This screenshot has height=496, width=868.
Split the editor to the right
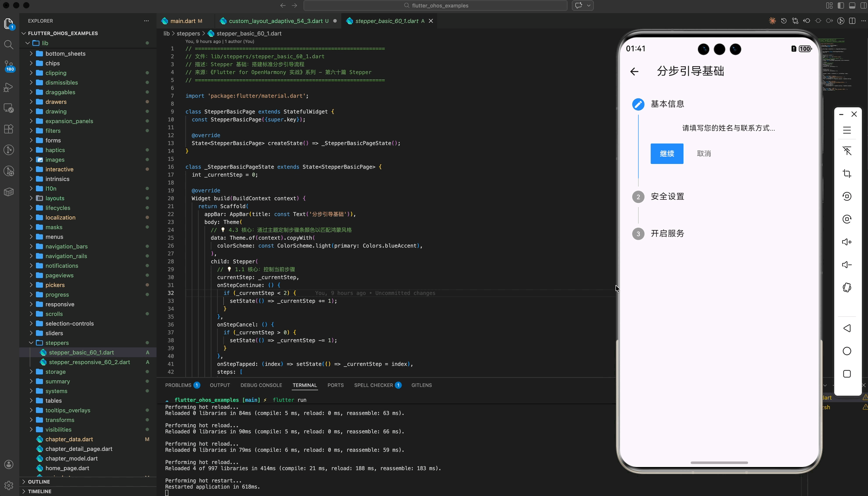coord(852,21)
